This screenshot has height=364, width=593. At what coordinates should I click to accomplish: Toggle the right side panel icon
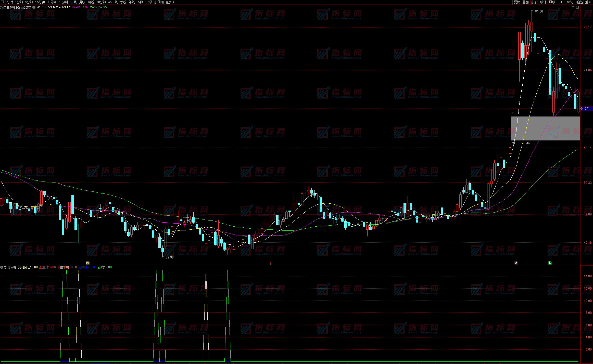click(x=578, y=7)
